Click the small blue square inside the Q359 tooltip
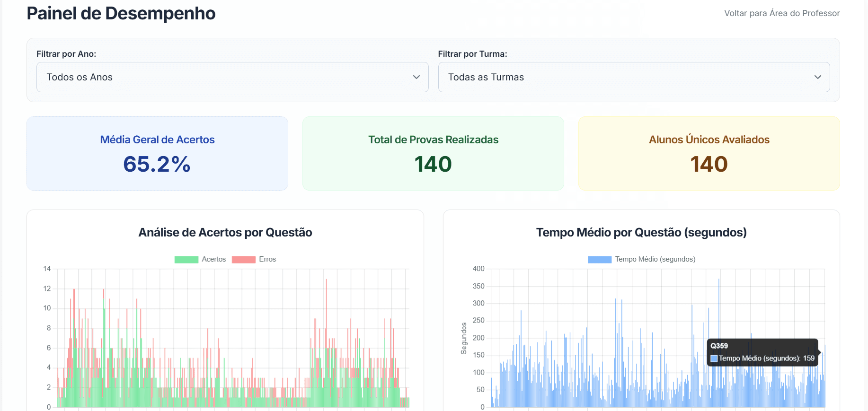This screenshot has width=868, height=411. pyautogui.click(x=714, y=359)
